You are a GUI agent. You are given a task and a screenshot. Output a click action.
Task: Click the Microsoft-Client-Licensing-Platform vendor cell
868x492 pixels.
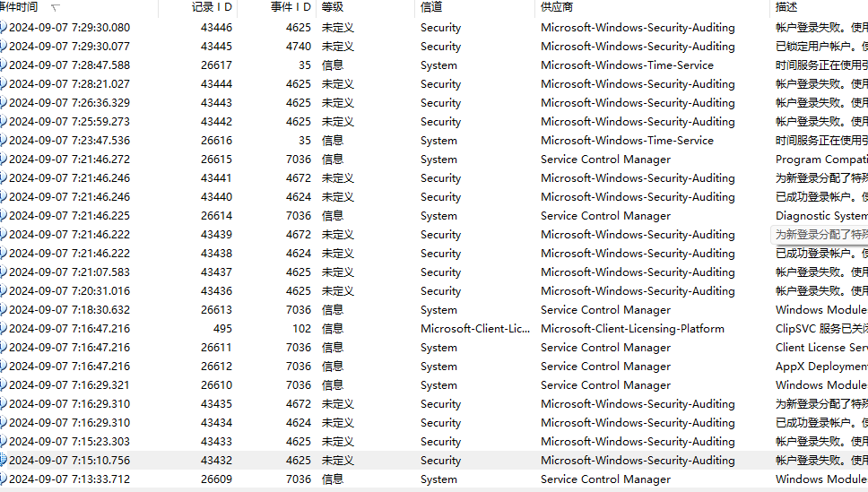632,329
